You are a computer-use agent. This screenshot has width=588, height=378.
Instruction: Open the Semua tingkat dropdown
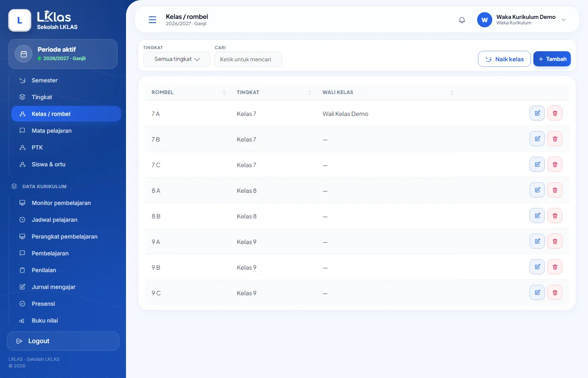coord(177,59)
